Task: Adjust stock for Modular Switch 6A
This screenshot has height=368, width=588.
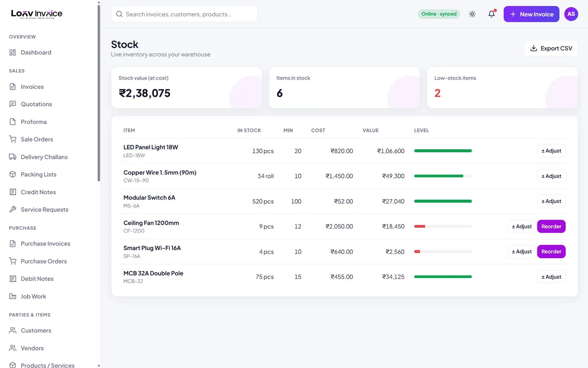Action: pyautogui.click(x=551, y=201)
